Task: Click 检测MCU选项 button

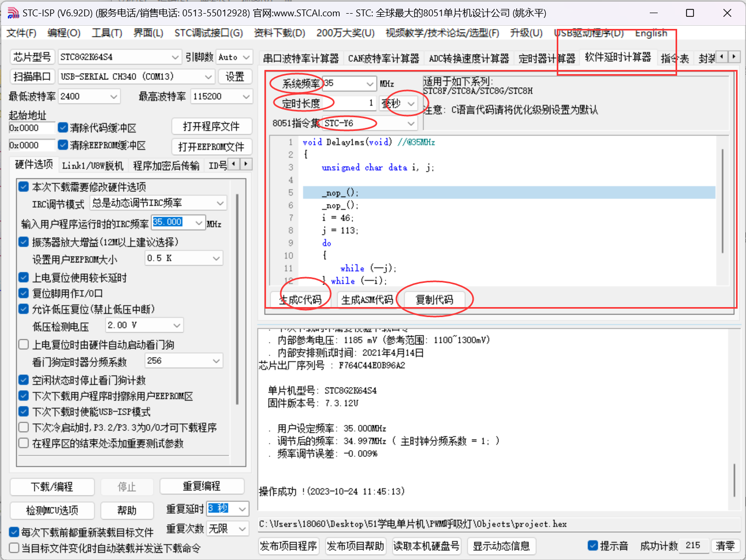Action: [x=52, y=510]
